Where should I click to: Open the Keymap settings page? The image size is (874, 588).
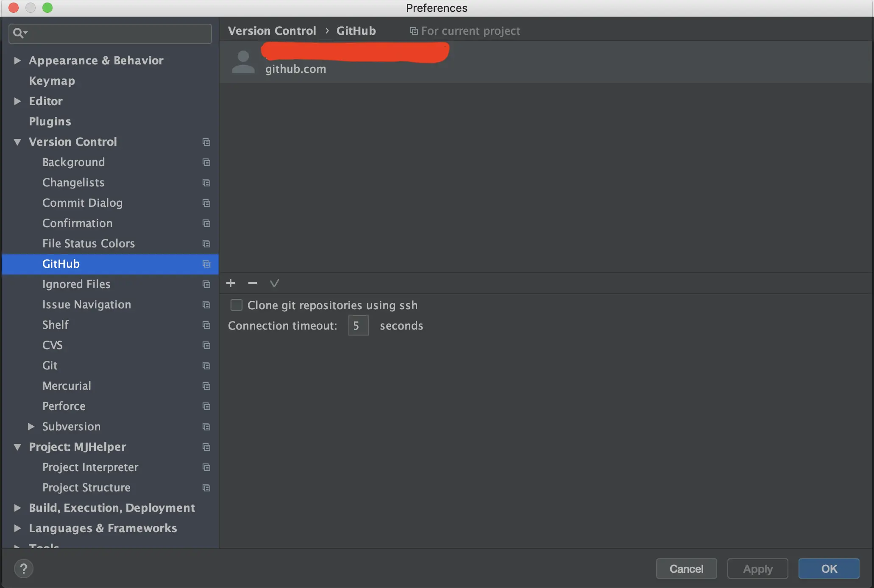[52, 81]
